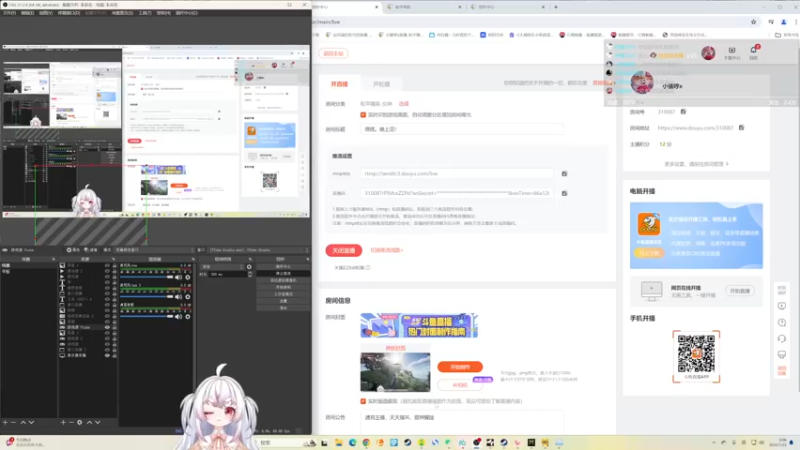Open the File menu in OBS
This screenshot has width=800, height=450.
pyautogui.click(x=9, y=13)
